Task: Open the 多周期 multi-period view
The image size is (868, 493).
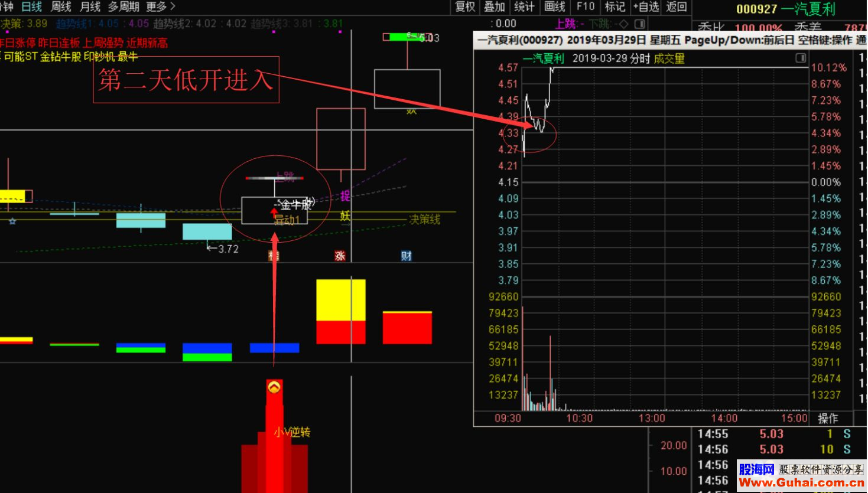Action: pos(123,6)
